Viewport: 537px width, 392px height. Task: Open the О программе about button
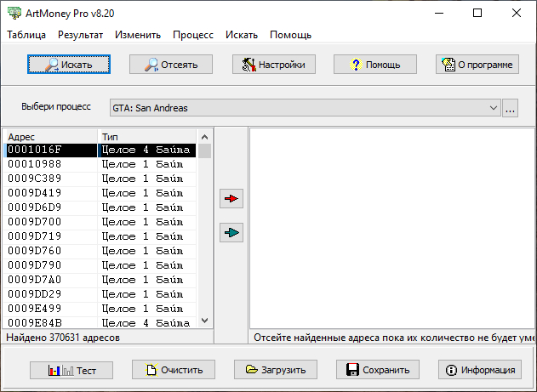477,65
